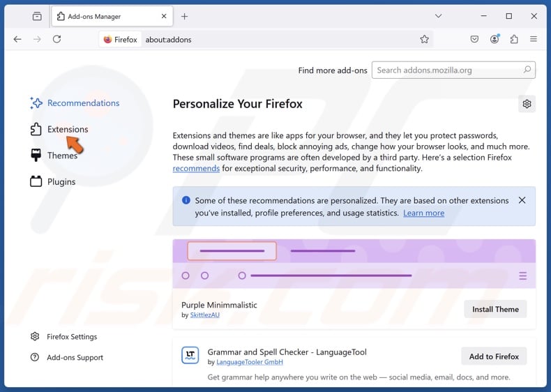This screenshot has width=551, height=392.
Task: Select Plugins in the sidebar
Action: [x=53, y=182]
